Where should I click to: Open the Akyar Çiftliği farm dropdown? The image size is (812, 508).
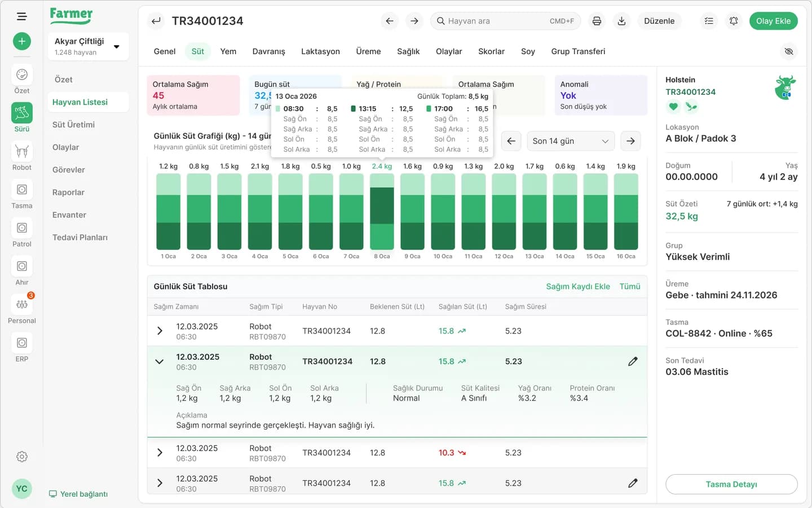89,46
